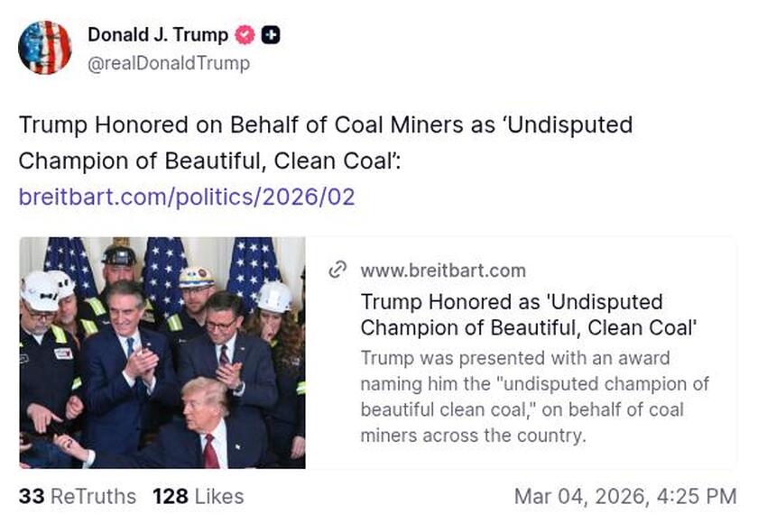The height and width of the screenshot is (532, 758).
Task: Click the chain link icon in card
Action: 337,270
